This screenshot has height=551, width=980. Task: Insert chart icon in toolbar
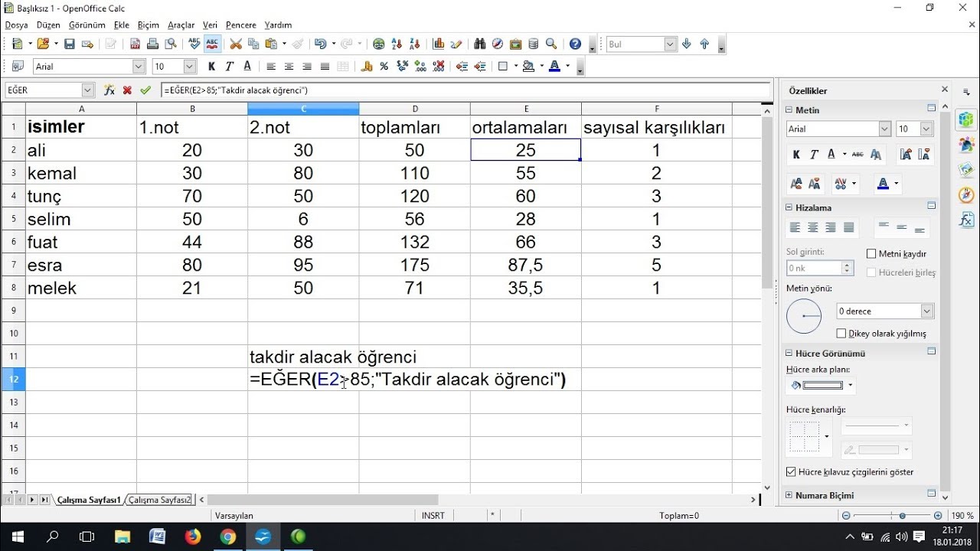click(439, 44)
